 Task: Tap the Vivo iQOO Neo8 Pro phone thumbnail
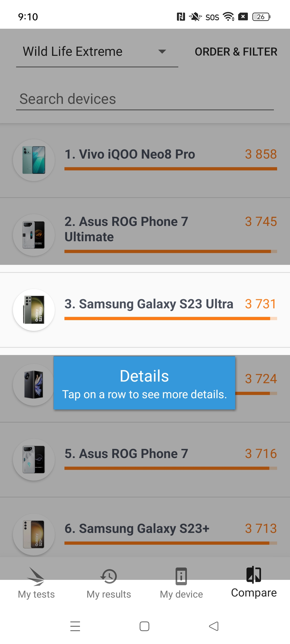[34, 160]
